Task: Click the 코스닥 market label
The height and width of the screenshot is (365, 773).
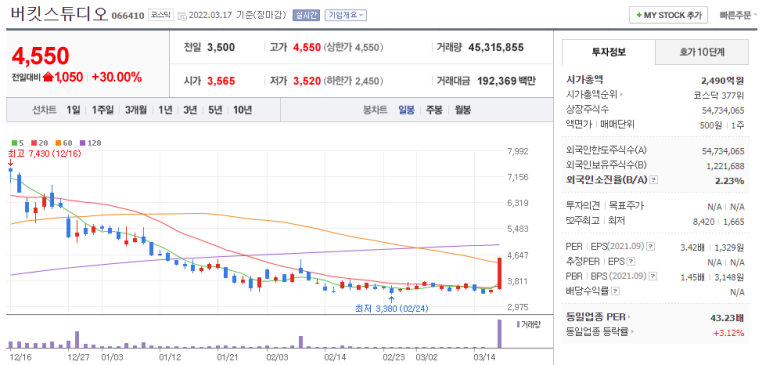Action: tap(160, 15)
